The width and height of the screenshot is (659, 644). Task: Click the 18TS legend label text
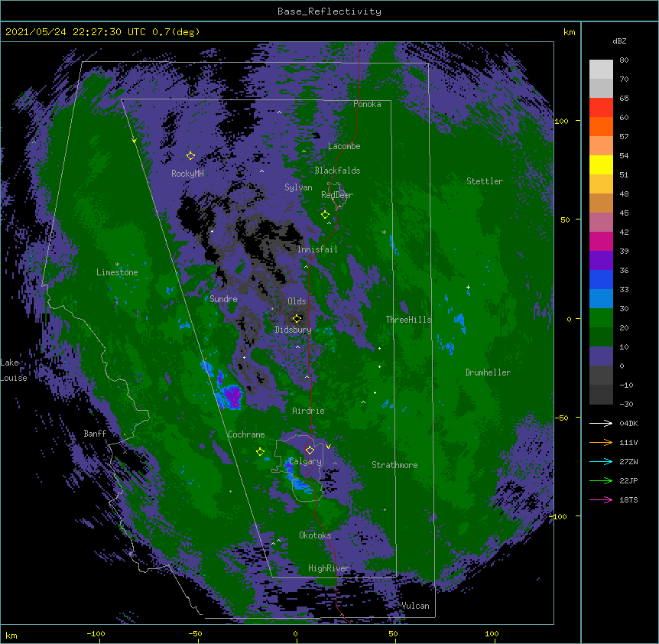pyautogui.click(x=628, y=499)
